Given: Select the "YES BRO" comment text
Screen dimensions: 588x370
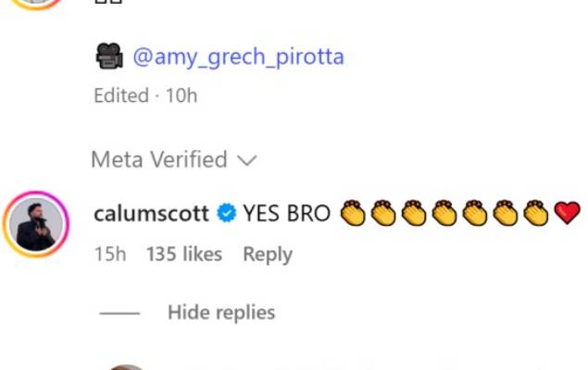Looking at the screenshot, I should (286, 214).
